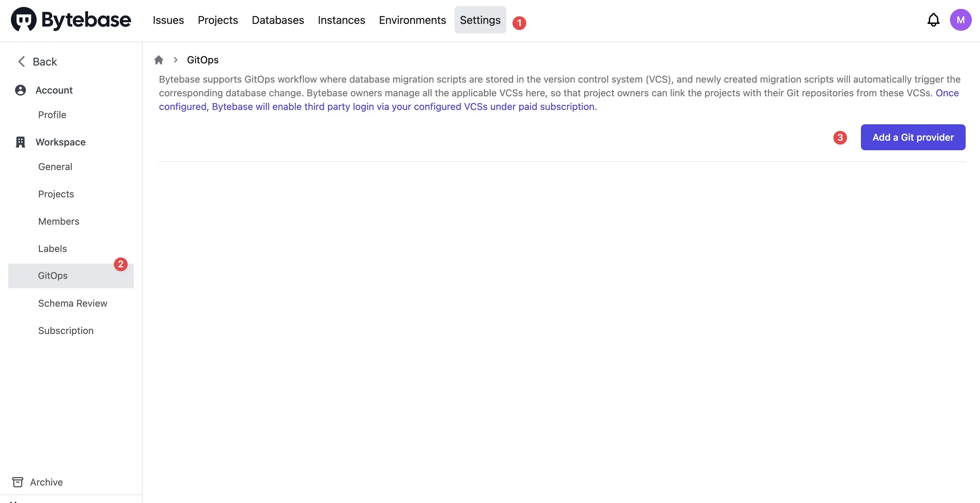Screen dimensions: 980x503
Task: Open Subscription settings
Action: pyautogui.click(x=66, y=331)
